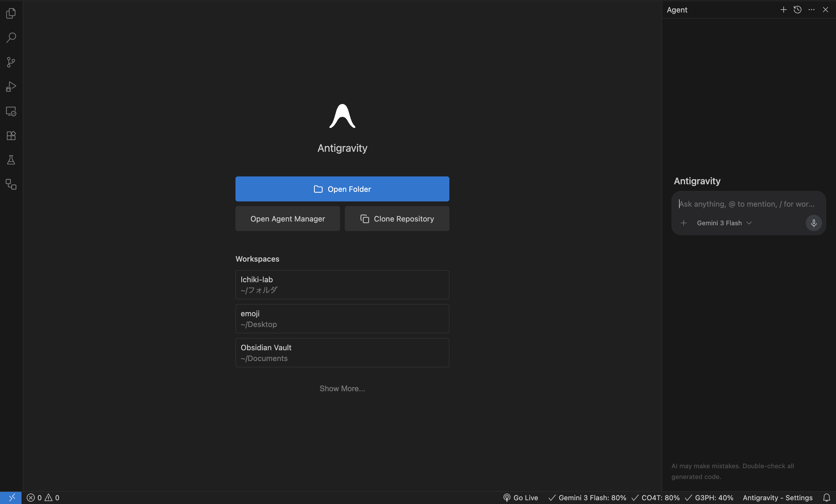The width and height of the screenshot is (836, 504).
Task: Click Open Agent Manager button
Action: 287,219
